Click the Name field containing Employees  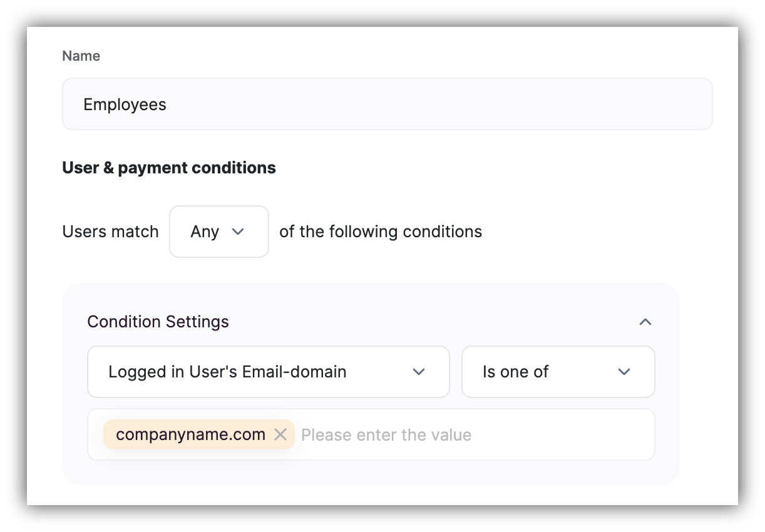(387, 104)
